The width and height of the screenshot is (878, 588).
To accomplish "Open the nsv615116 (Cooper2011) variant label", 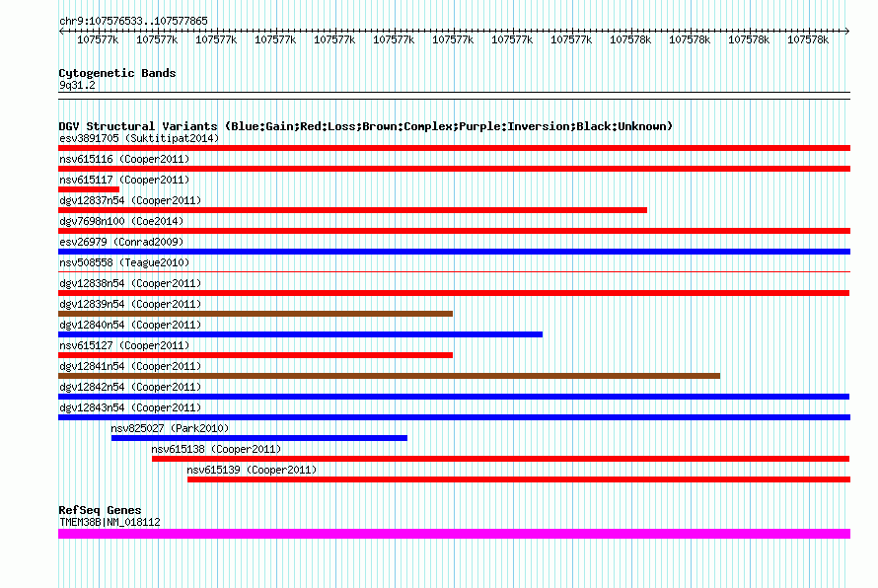I will pos(124,159).
